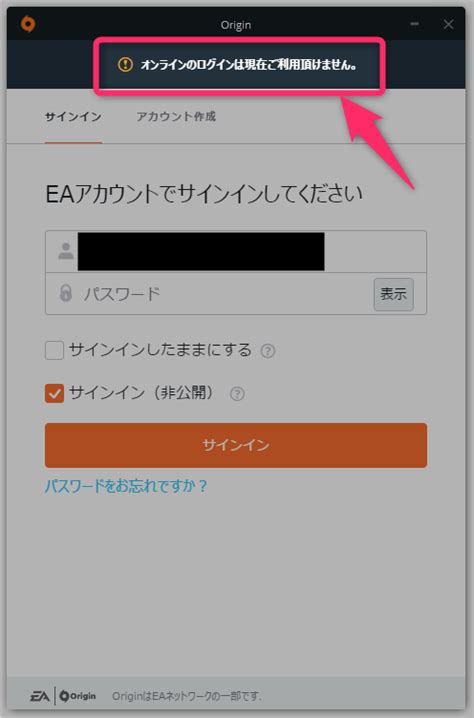Switch to the アカウント作成 tab
474x718 pixels.
point(176,117)
